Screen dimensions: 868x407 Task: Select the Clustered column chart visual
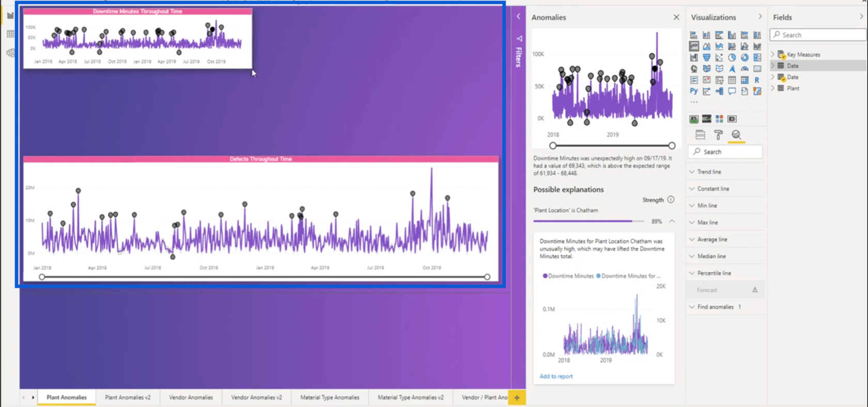[732, 35]
